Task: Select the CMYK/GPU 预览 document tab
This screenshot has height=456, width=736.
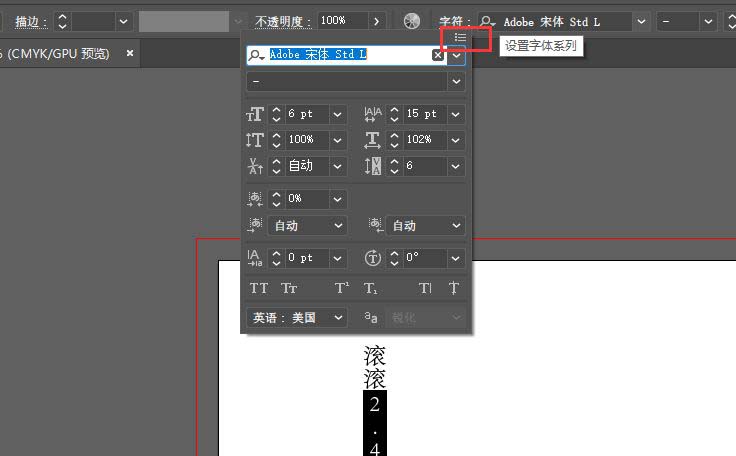Action: [x=55, y=54]
